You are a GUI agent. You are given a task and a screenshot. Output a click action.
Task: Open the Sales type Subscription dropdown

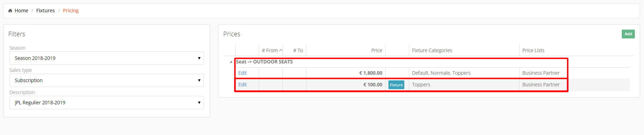click(x=106, y=80)
